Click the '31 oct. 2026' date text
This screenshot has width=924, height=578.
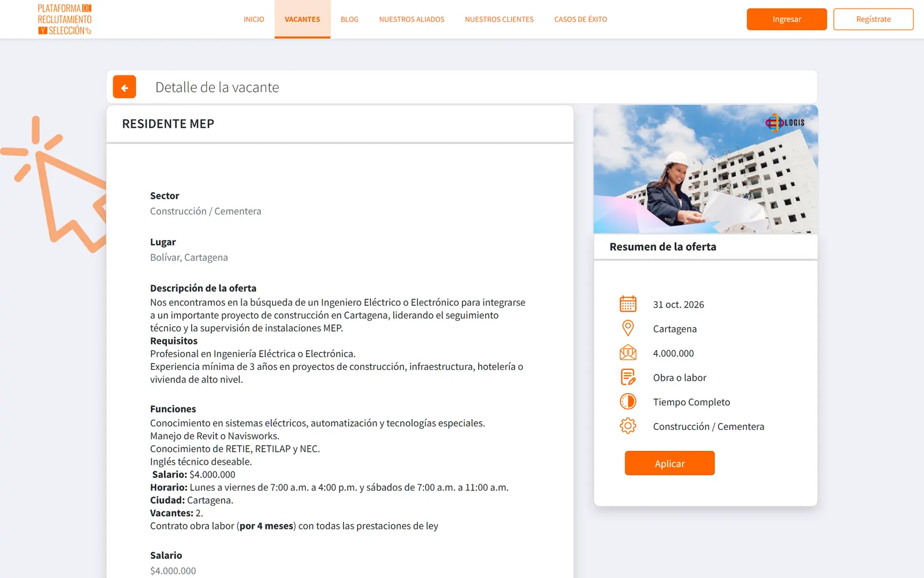pyautogui.click(x=679, y=305)
